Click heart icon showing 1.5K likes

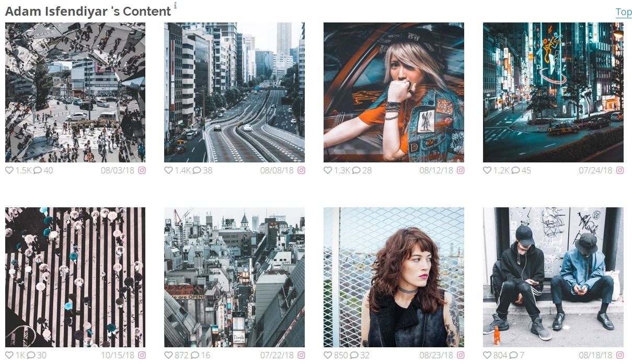click(x=9, y=170)
